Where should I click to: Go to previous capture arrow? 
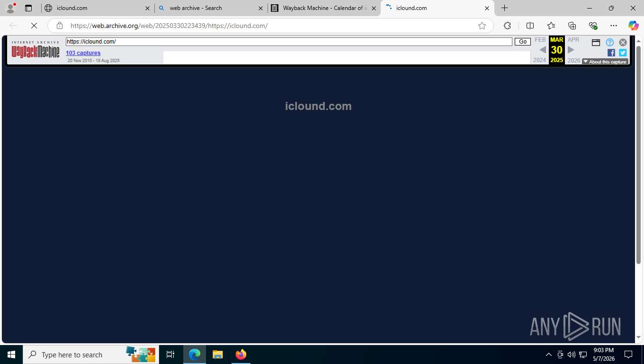[x=543, y=50]
